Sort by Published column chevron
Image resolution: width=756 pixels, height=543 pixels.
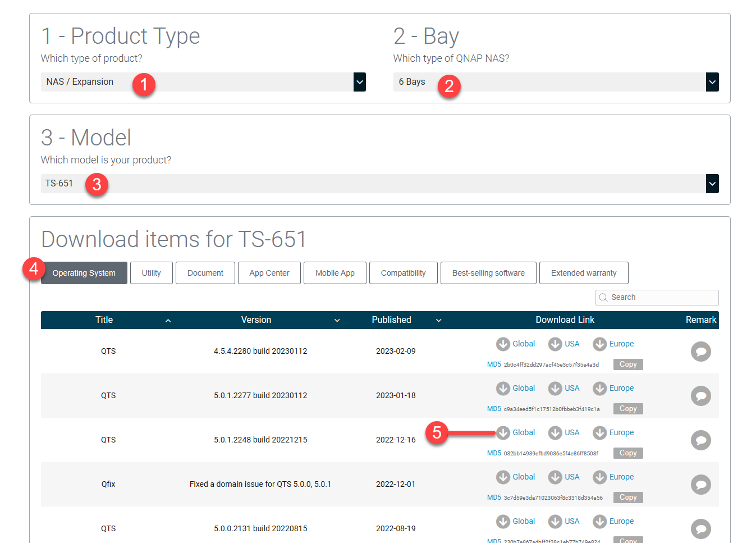[x=438, y=321]
